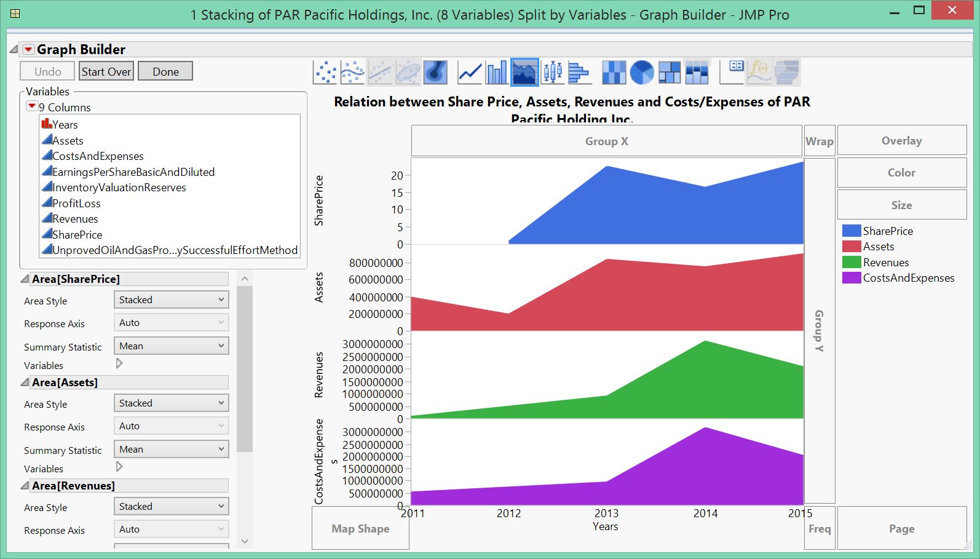Select the Formula element icon
This screenshot has height=559, width=980.
click(759, 72)
